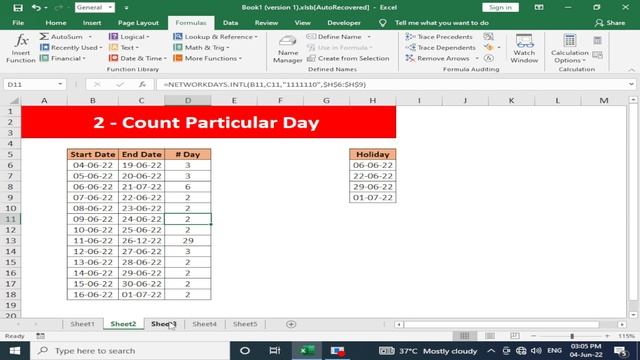
Task: Open Remove Arrows dropdown arrow
Action: (477, 58)
